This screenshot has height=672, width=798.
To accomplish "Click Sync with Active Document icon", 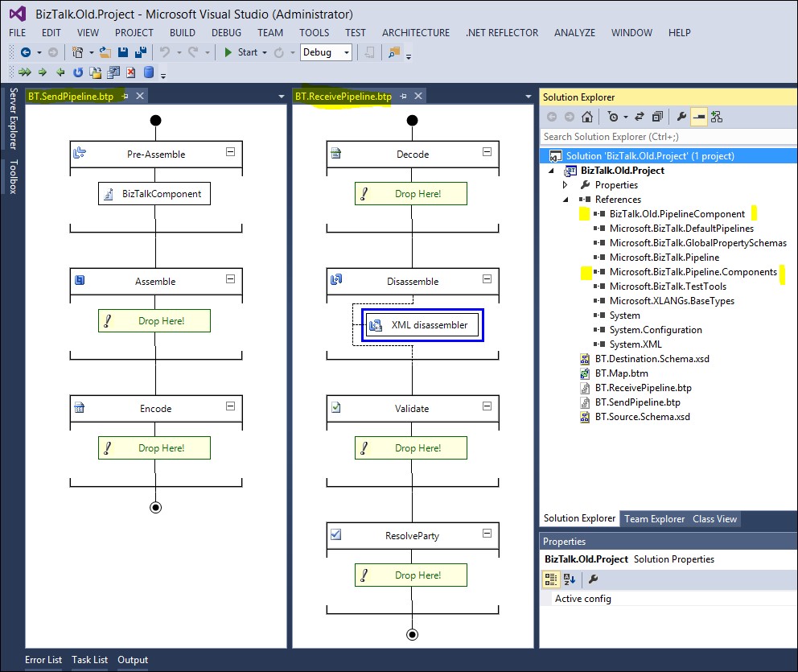I will tap(640, 117).
